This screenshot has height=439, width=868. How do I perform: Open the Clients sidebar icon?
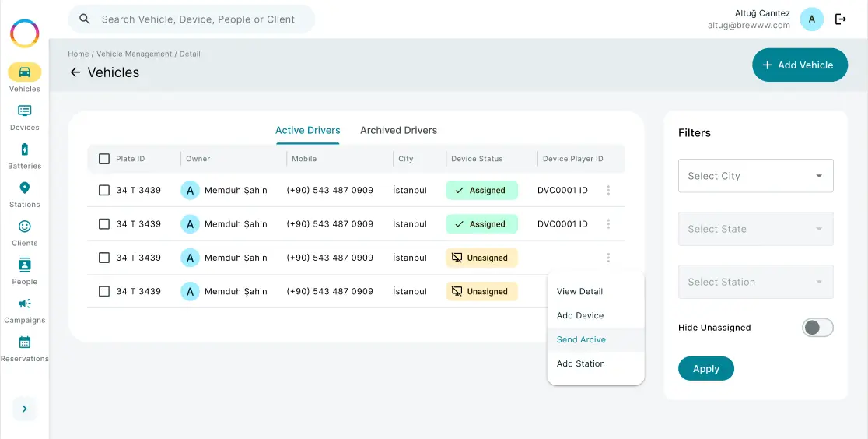pos(24,227)
